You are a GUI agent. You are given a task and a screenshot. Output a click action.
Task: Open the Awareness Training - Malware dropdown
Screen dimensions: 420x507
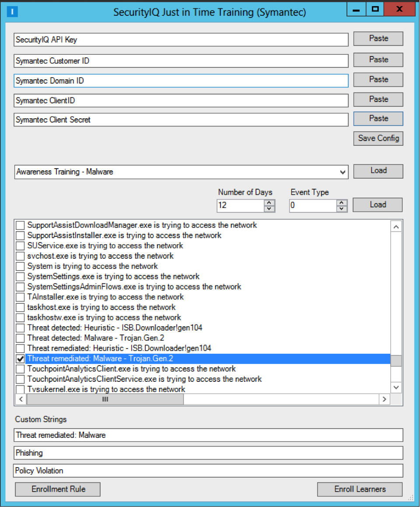pyautogui.click(x=343, y=172)
